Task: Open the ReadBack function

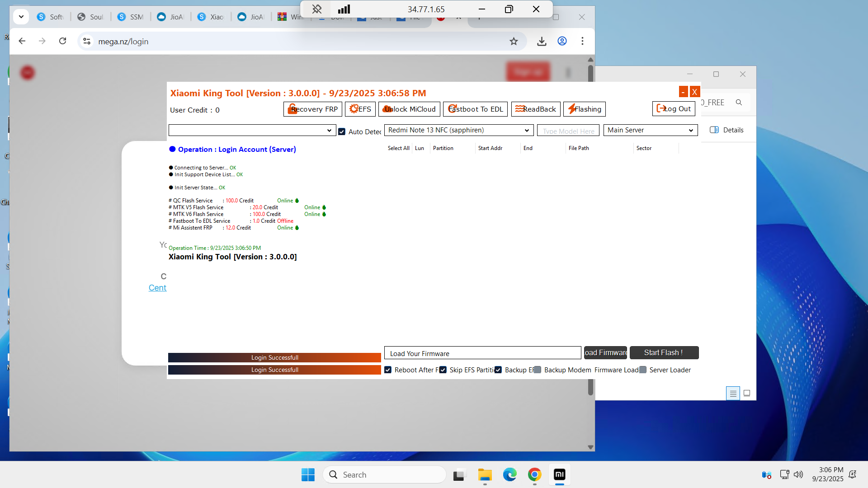Action: 536,109
